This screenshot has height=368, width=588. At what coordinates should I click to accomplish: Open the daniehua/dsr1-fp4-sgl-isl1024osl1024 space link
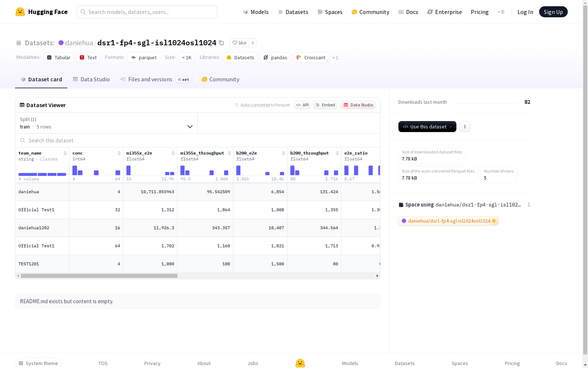tap(448, 221)
